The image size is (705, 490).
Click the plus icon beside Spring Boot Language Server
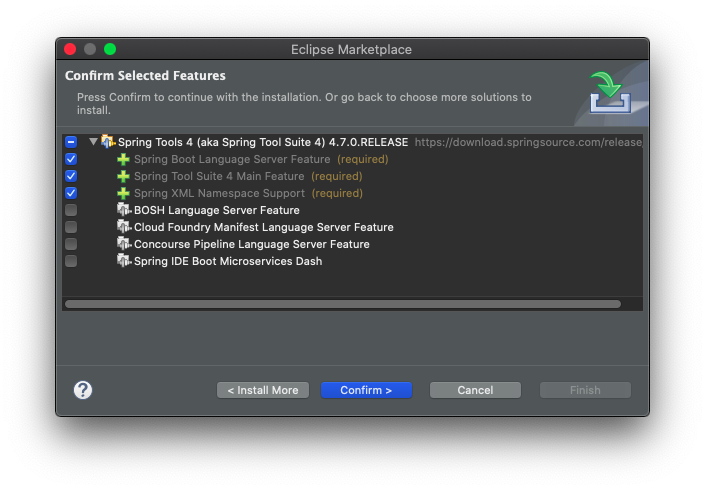[x=123, y=159]
